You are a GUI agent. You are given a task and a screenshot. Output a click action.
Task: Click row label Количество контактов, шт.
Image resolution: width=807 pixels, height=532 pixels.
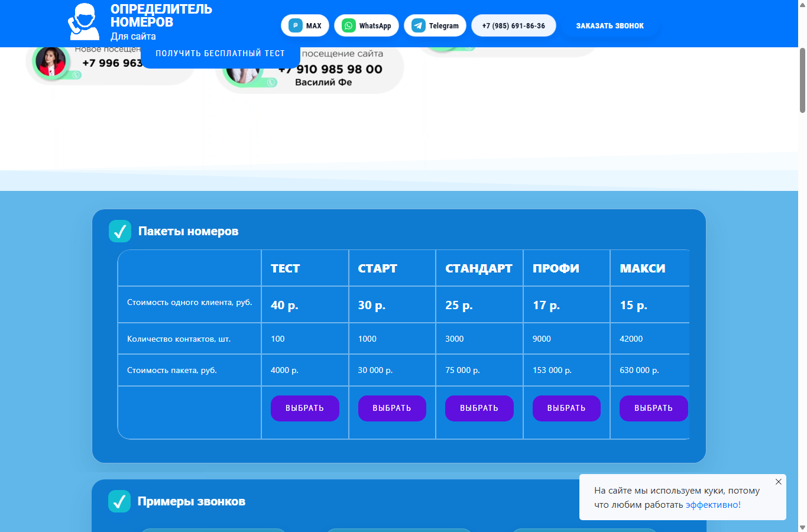(179, 339)
